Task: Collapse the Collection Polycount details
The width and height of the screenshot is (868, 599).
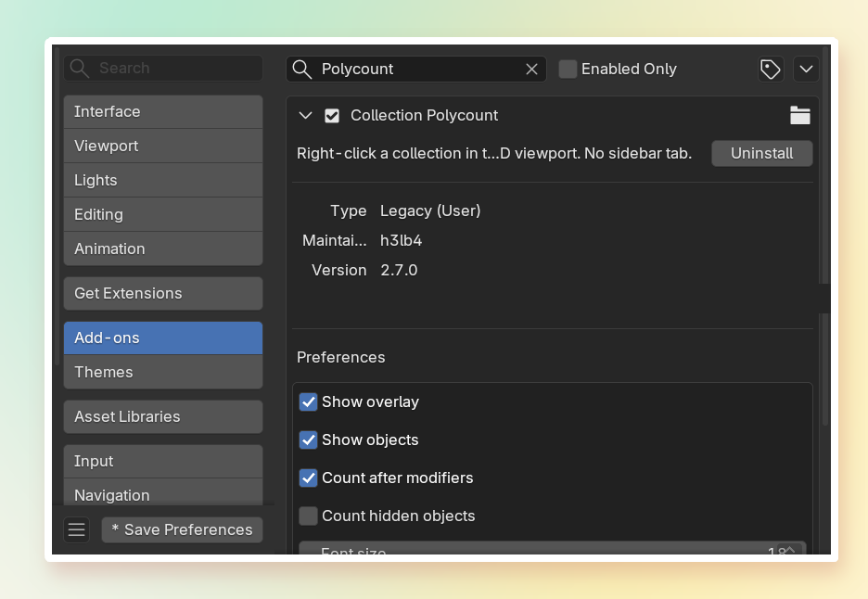Action: (306, 116)
